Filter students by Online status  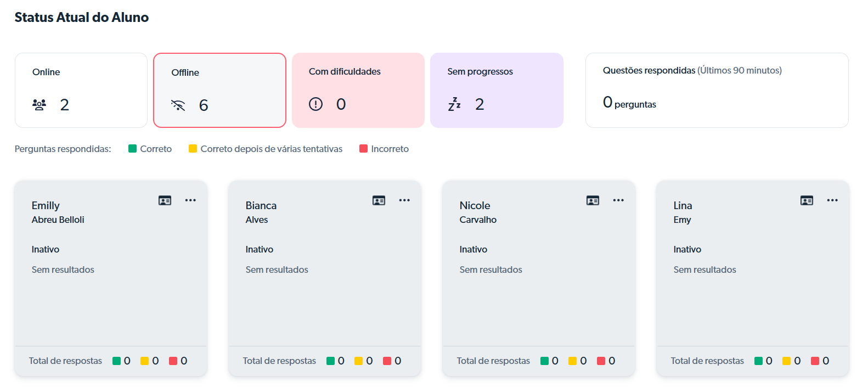coord(81,90)
